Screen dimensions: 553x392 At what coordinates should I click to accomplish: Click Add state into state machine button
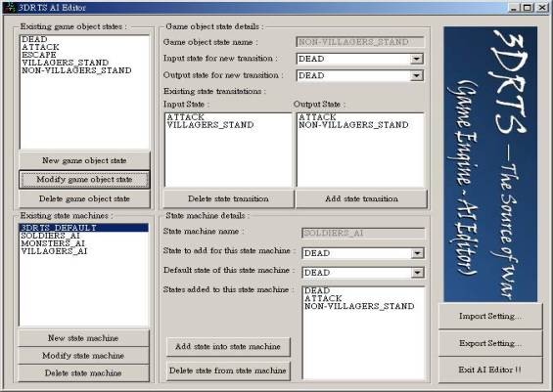tap(228, 347)
